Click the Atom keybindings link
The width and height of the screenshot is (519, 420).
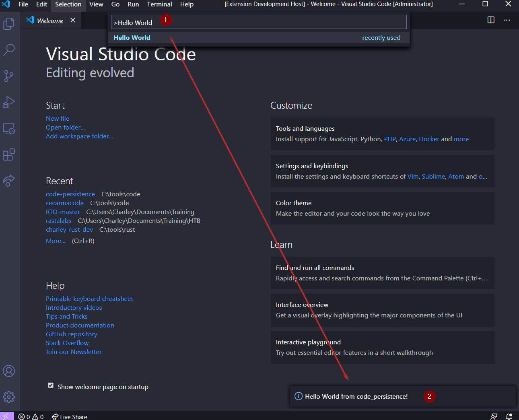[x=456, y=177]
